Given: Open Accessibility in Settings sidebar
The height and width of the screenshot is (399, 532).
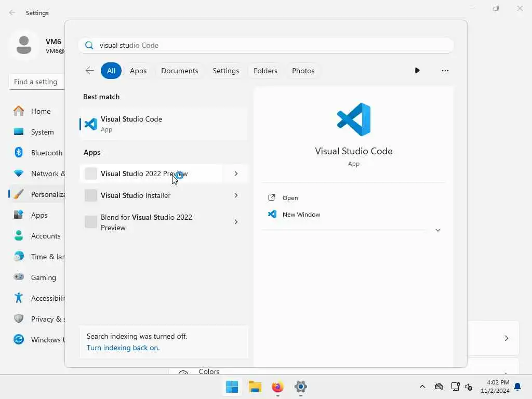Looking at the screenshot, I should pos(37,298).
